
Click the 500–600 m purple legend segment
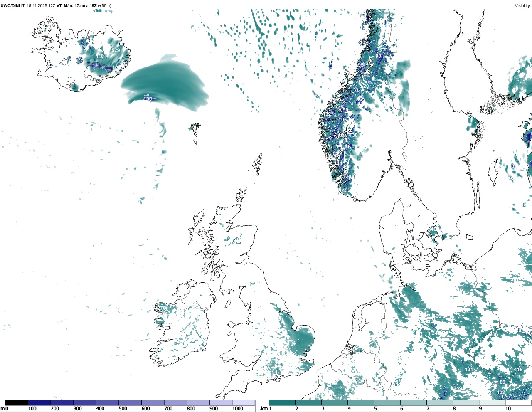click(130, 402)
